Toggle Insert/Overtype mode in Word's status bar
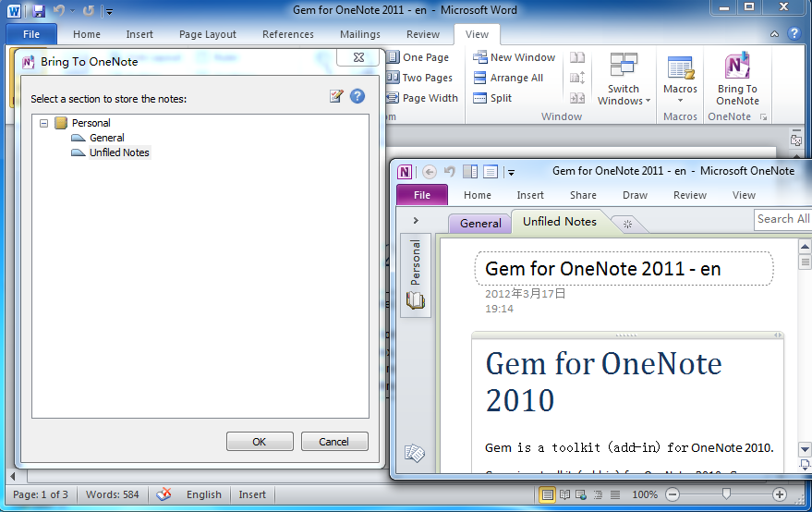This screenshot has width=812, height=512. click(x=252, y=494)
